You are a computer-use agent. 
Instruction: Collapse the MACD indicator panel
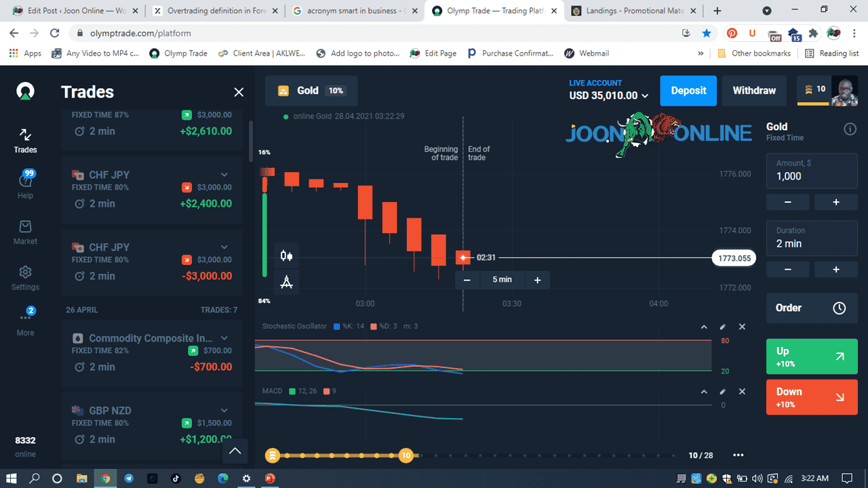(704, 392)
